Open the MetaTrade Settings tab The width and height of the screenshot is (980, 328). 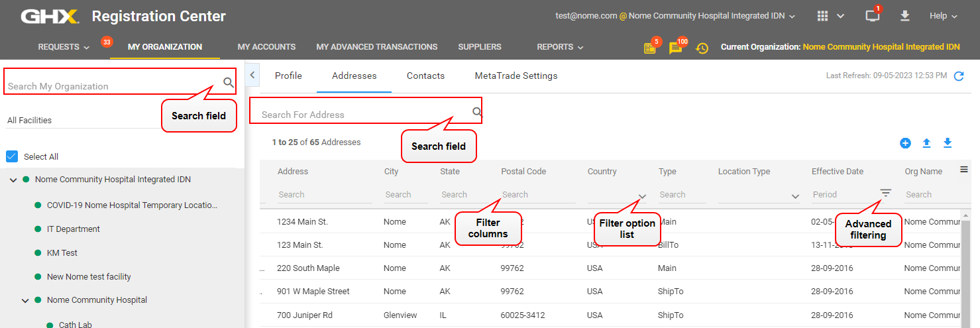516,76
